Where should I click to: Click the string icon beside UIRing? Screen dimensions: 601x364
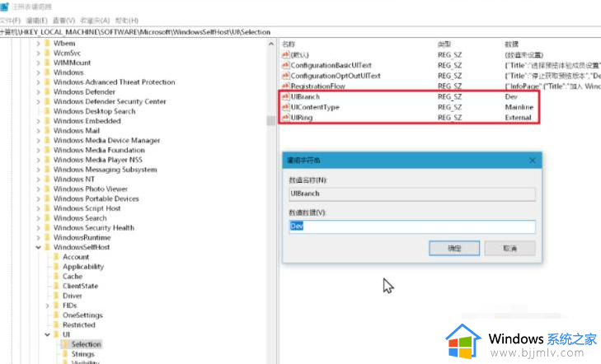(285, 117)
